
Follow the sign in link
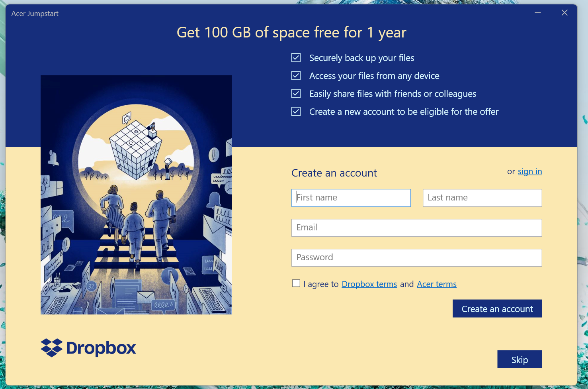530,171
